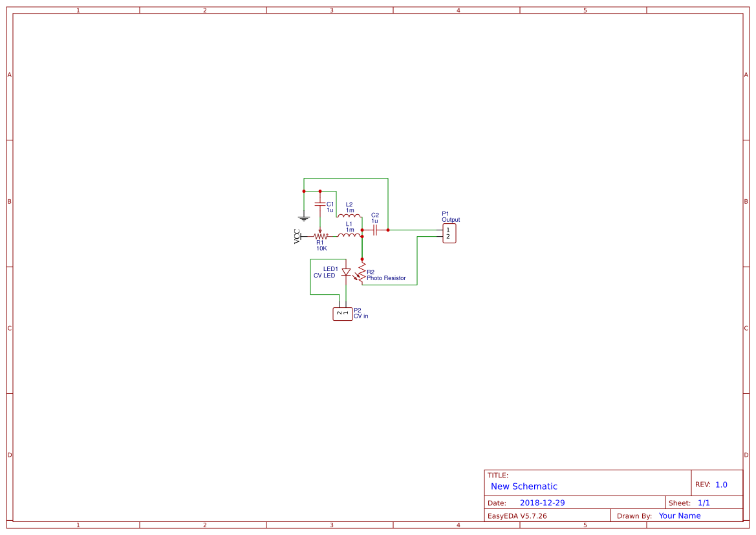The height and width of the screenshot is (535, 756).
Task: Click the Your Name drawn-by text
Action: (679, 516)
